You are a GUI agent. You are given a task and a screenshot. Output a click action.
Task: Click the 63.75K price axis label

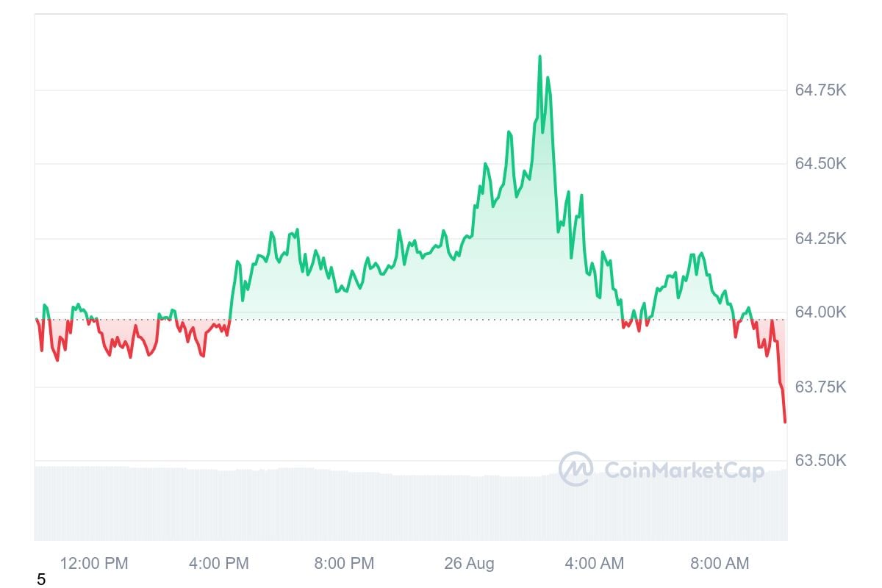pyautogui.click(x=820, y=387)
